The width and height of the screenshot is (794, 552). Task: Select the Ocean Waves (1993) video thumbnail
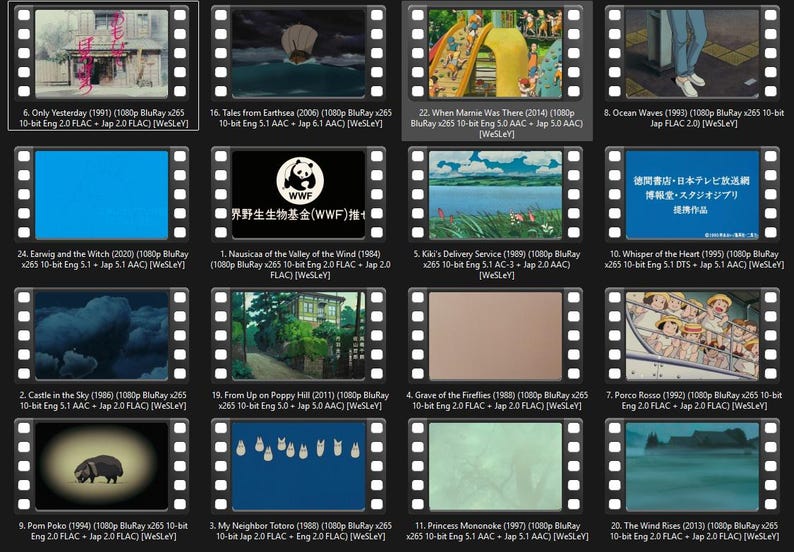point(692,53)
